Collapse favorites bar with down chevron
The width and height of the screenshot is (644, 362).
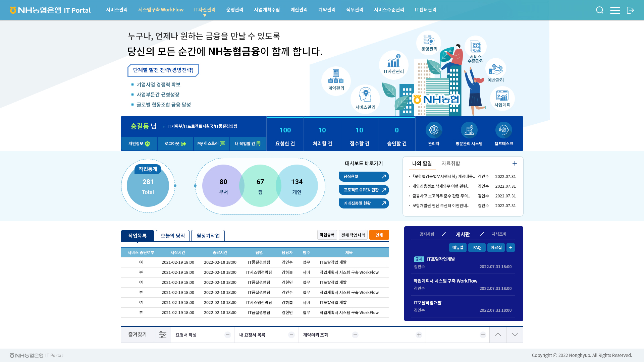(x=515, y=335)
